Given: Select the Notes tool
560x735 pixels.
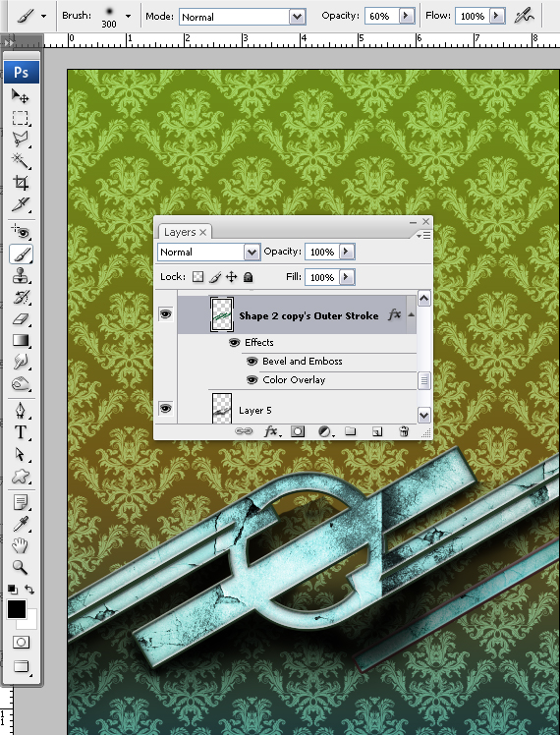Looking at the screenshot, I should (x=21, y=502).
